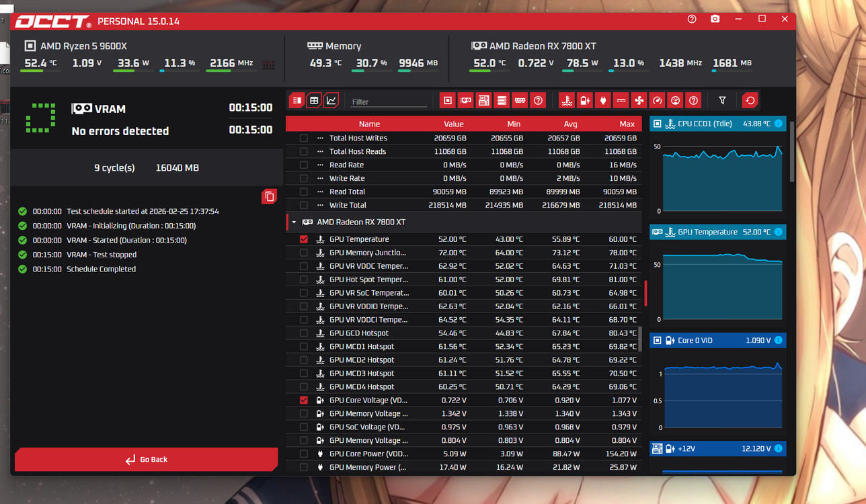Image resolution: width=866 pixels, height=504 pixels.
Task: Open the Read Rate row options menu
Action: pyautogui.click(x=320, y=165)
